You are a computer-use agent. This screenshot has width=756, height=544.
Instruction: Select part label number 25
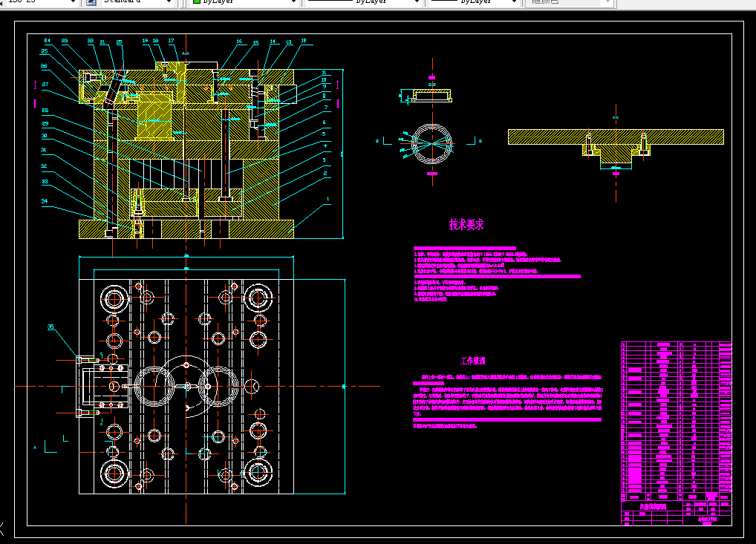point(45,51)
